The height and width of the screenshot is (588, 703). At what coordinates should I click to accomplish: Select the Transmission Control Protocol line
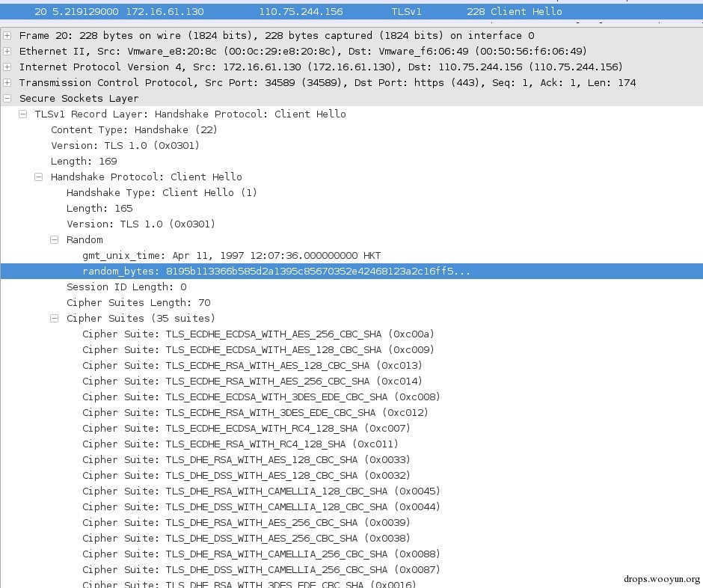tap(328, 82)
